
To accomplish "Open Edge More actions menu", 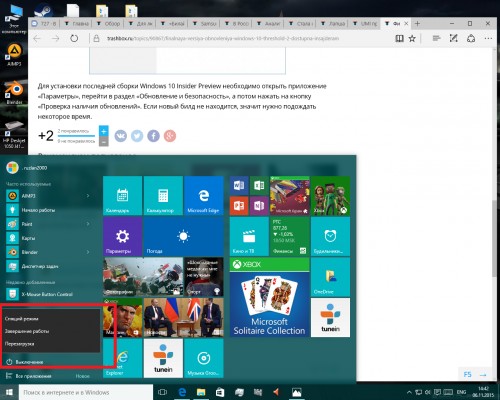I will 488,39.
